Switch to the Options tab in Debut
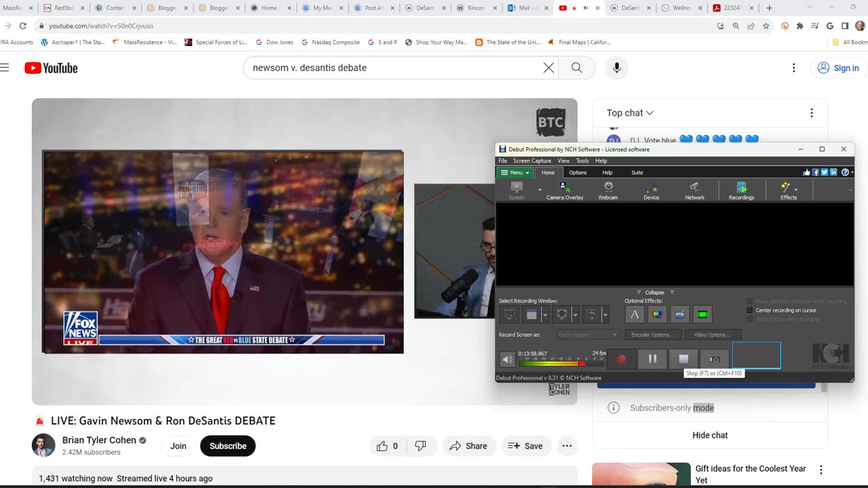The height and width of the screenshot is (488, 868). 578,172
